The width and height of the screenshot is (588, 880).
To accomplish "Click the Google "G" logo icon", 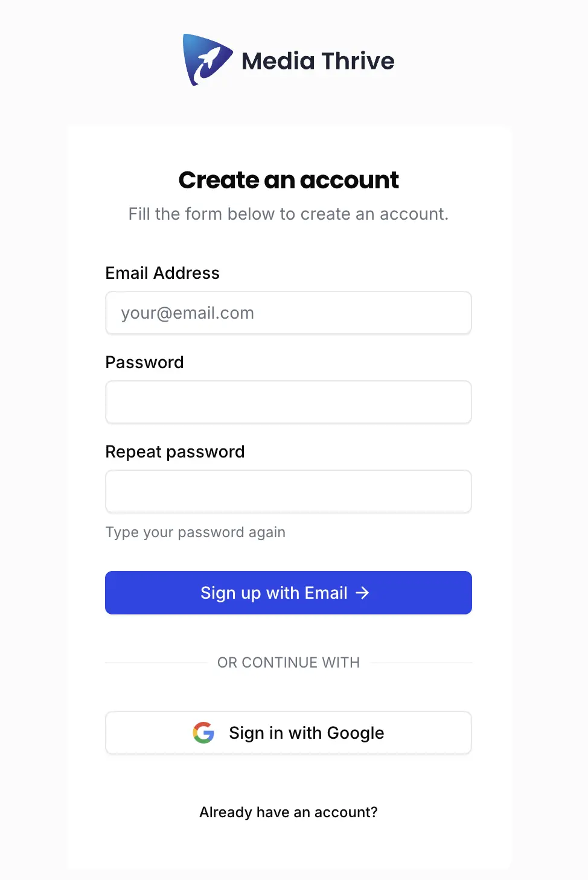I will pyautogui.click(x=203, y=733).
